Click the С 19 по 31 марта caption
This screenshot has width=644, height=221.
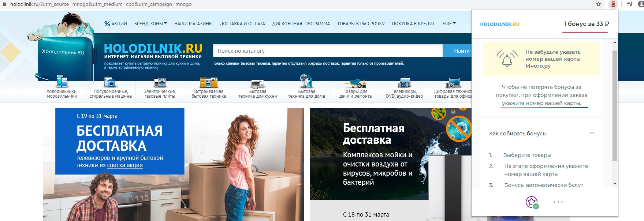point(97,116)
